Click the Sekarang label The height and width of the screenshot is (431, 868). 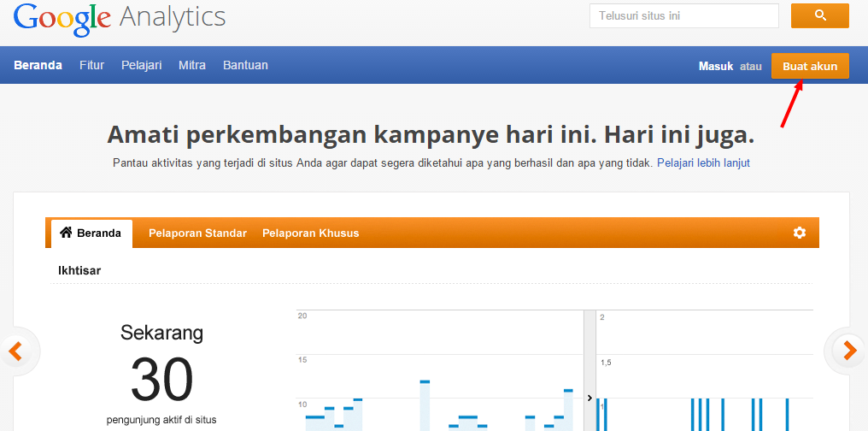[161, 333]
